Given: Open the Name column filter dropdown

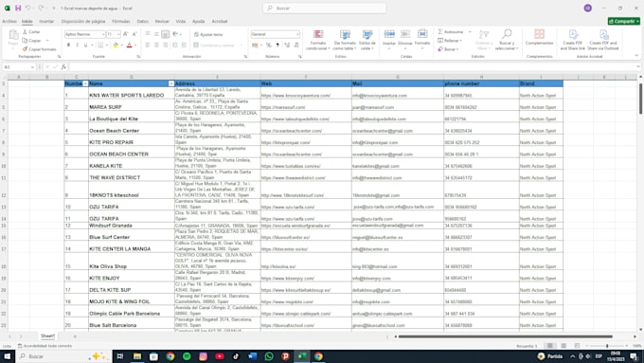Looking at the screenshot, I should pos(171,83).
